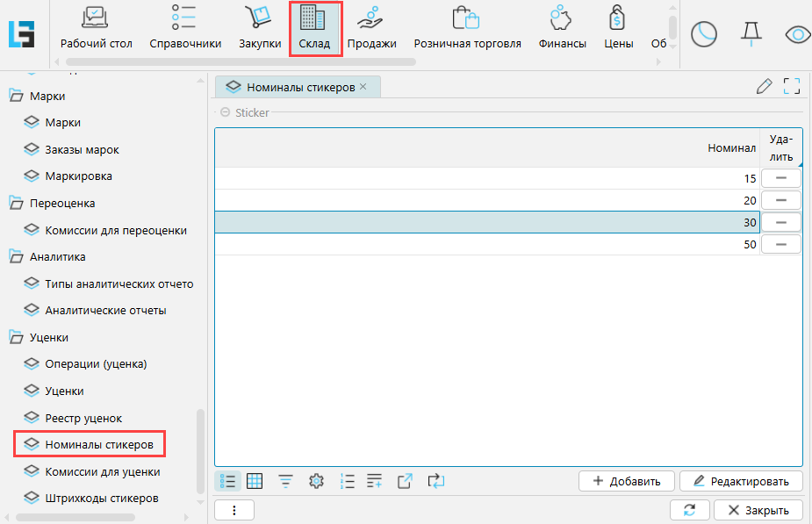The width and height of the screenshot is (812, 524).
Task: Click the export external-link icon below table
Action: [x=405, y=481]
